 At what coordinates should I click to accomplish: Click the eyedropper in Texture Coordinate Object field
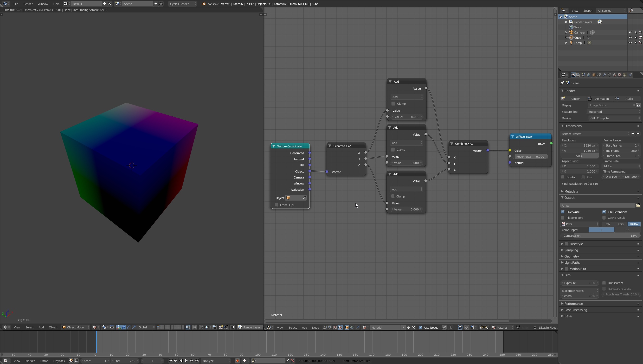point(304,198)
